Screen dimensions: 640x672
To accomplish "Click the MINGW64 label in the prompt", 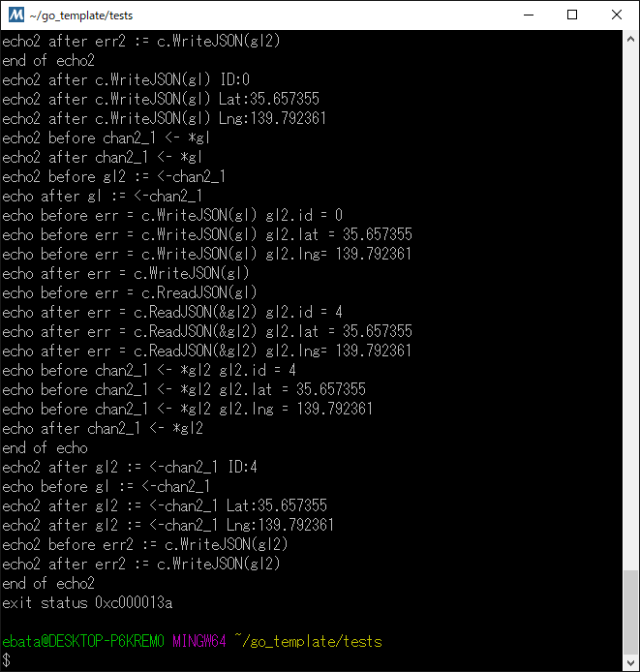I will (x=199, y=641).
